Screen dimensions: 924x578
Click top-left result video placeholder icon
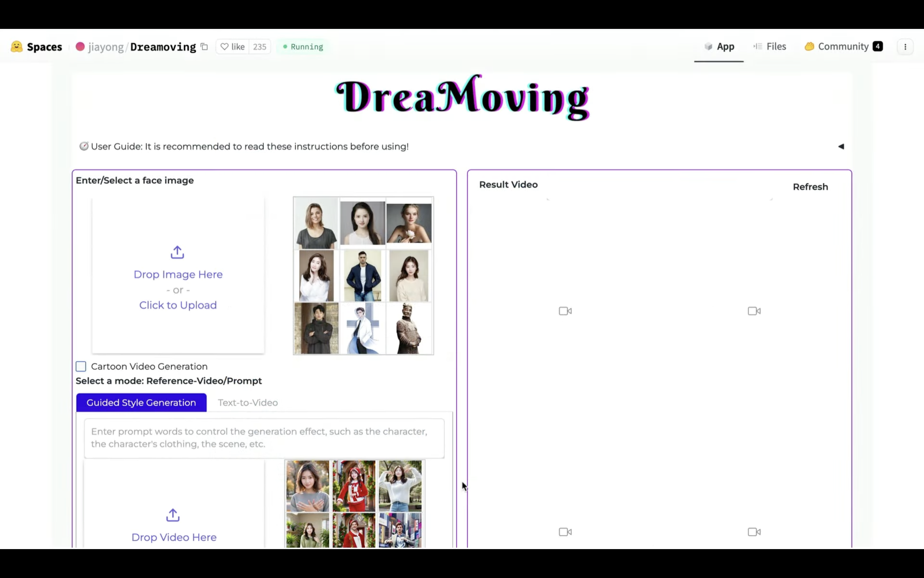565,311
